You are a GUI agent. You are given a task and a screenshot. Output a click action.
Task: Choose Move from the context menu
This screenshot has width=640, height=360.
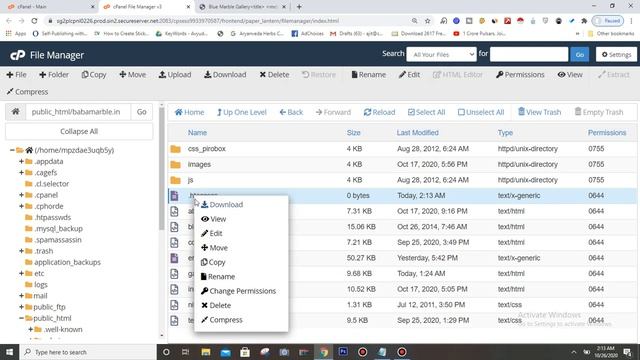214,248
